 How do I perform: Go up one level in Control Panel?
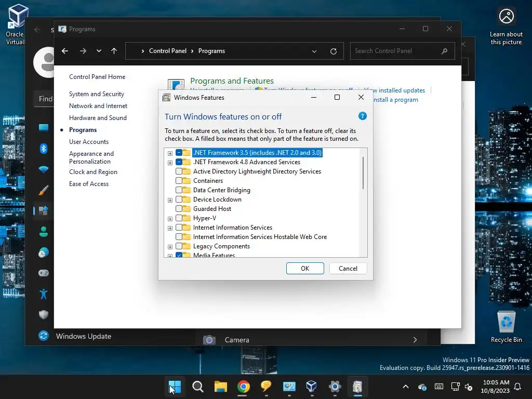114,51
